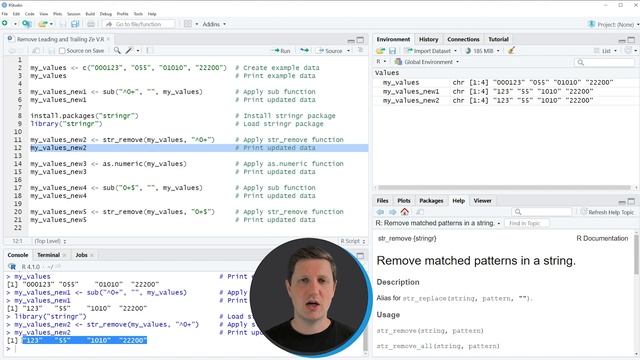Click the Save workspace disk icon in Environment pane

[392, 51]
